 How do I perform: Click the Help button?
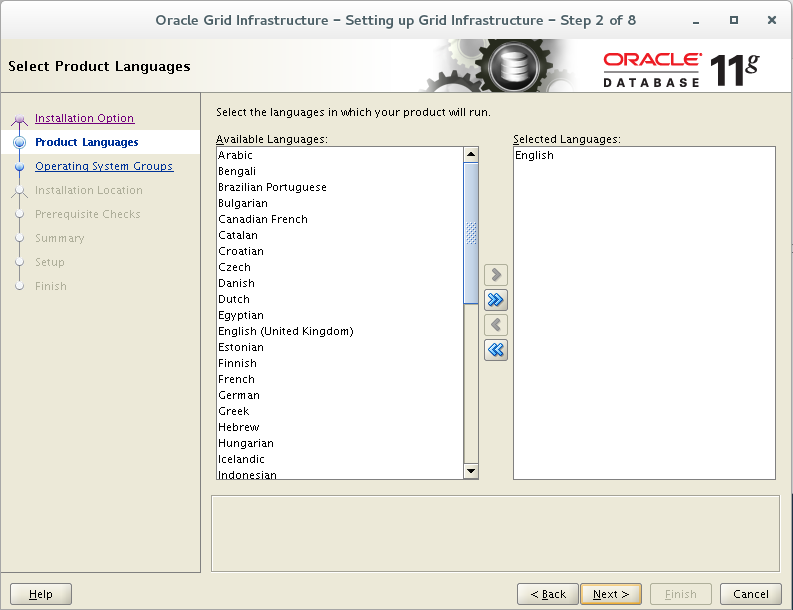click(x=41, y=594)
